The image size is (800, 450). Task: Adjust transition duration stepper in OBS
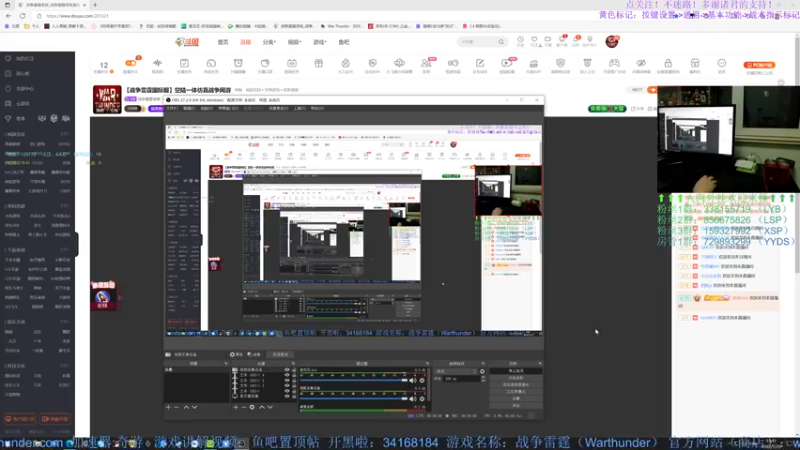tap(483, 379)
